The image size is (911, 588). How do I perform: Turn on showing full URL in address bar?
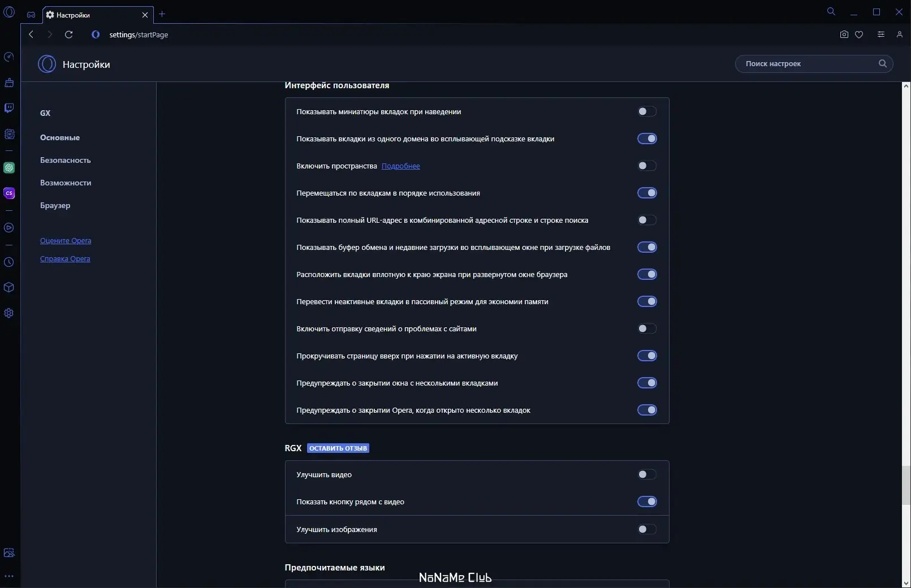[647, 220]
